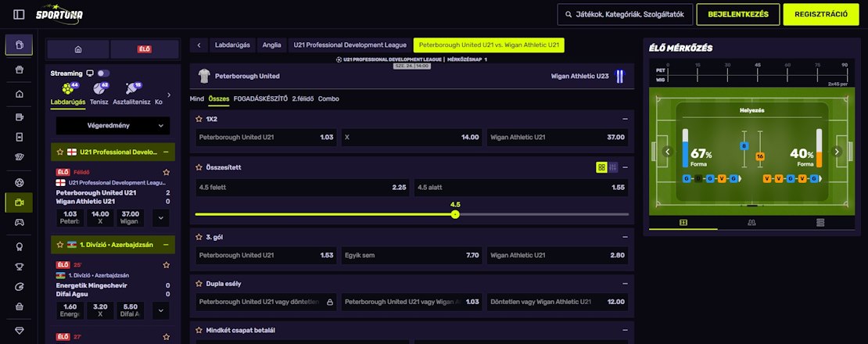Open the card game icon in the left rail
The width and height of the screenshot is (868, 344).
pos(20,137)
